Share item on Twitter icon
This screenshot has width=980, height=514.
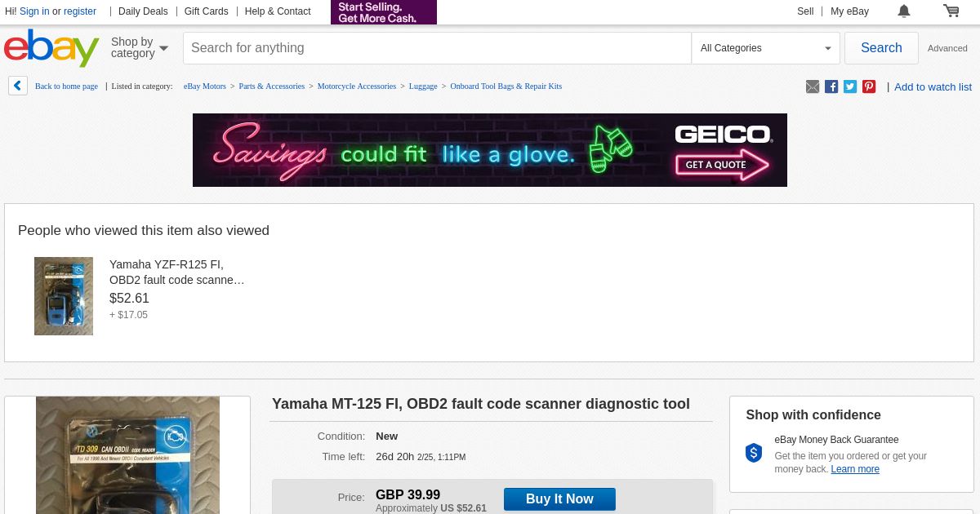pyautogui.click(x=850, y=86)
